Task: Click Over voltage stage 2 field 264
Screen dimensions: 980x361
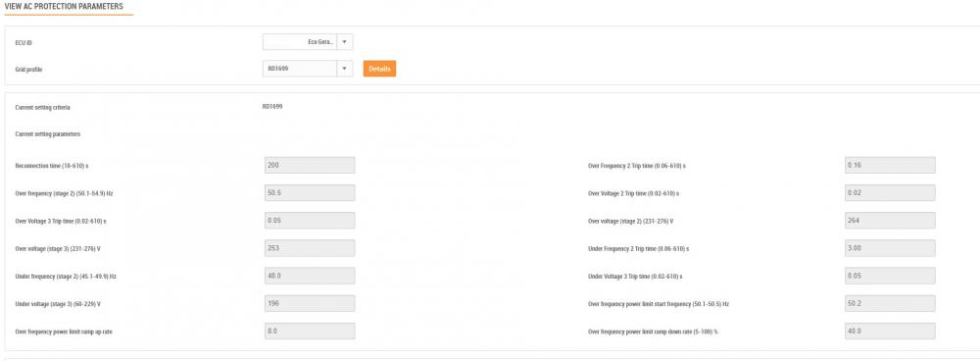Action: point(890,220)
